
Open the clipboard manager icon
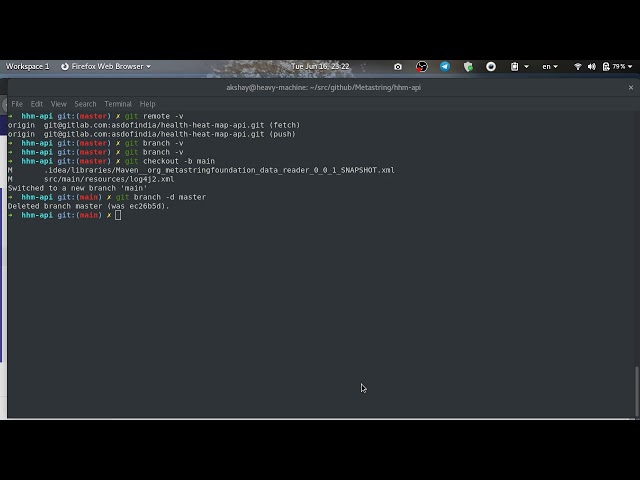click(x=514, y=67)
